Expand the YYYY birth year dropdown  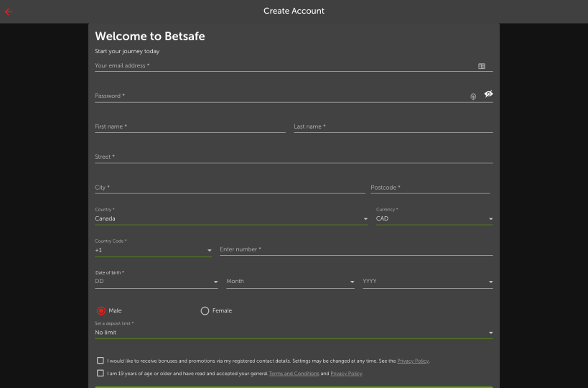pos(427,282)
